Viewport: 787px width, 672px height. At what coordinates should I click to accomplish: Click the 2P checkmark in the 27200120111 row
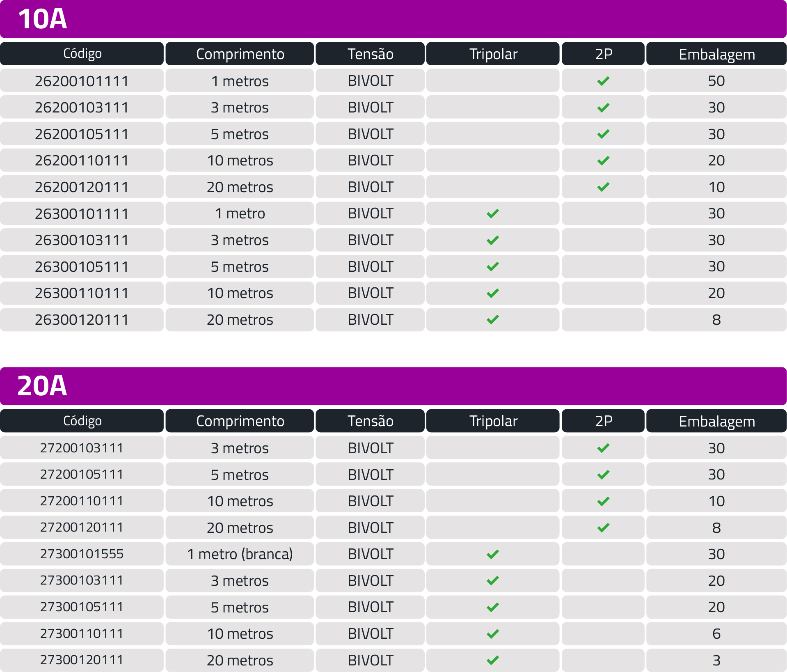click(x=603, y=528)
